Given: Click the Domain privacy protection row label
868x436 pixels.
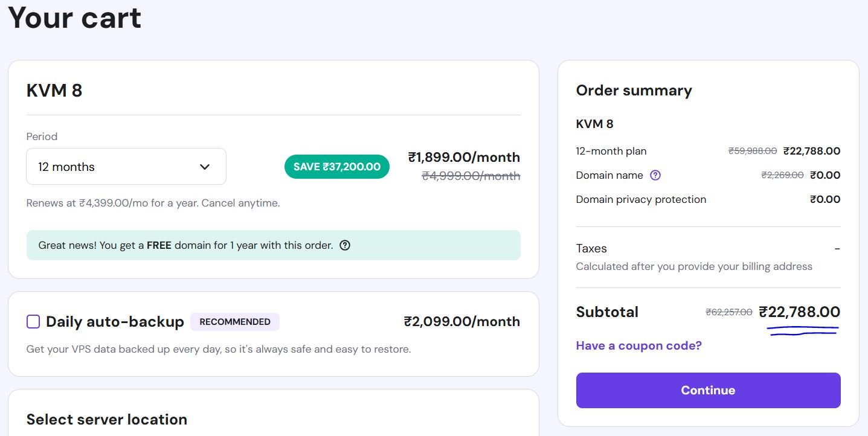Looking at the screenshot, I should tap(641, 199).
